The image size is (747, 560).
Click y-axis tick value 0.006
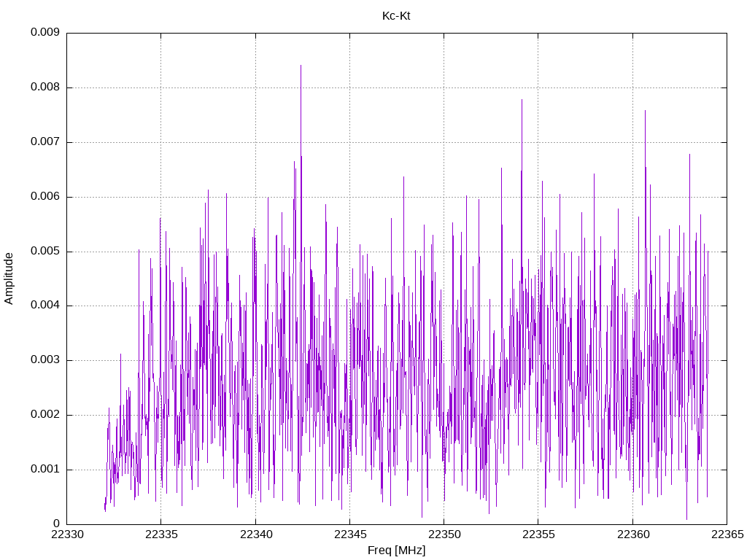[x=45, y=197]
